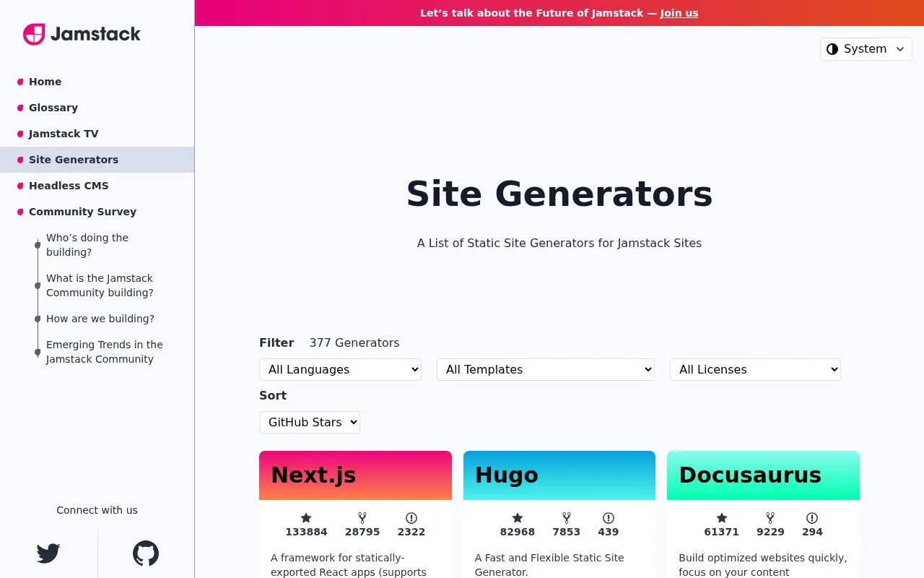Open the GitHub icon link
Viewport: 924px width, 578px height.
point(146,553)
